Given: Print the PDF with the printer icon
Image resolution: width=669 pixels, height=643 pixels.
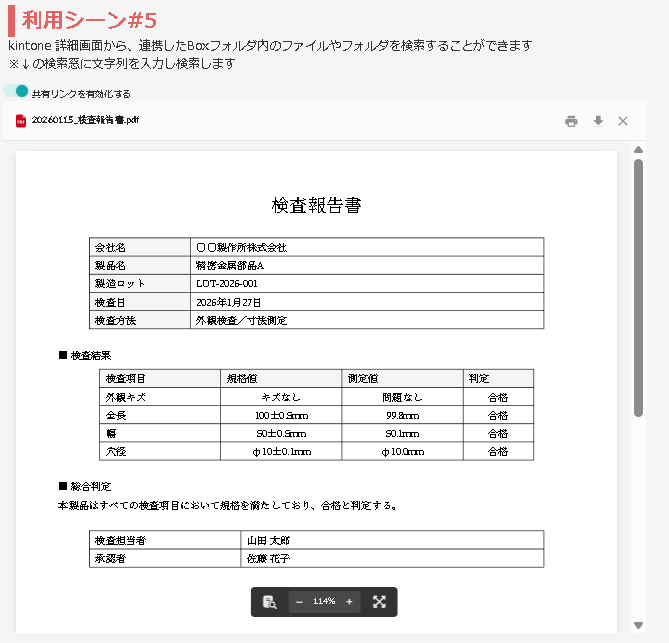Looking at the screenshot, I should coord(571,121).
